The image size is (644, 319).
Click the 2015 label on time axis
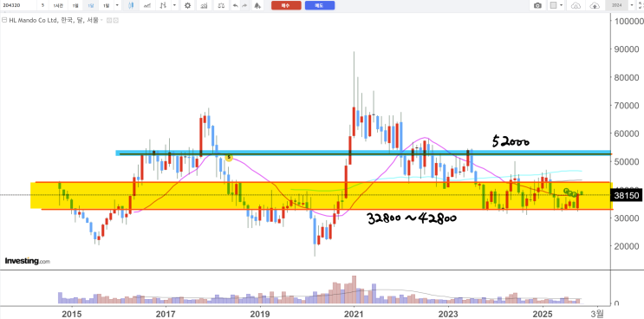71,314
